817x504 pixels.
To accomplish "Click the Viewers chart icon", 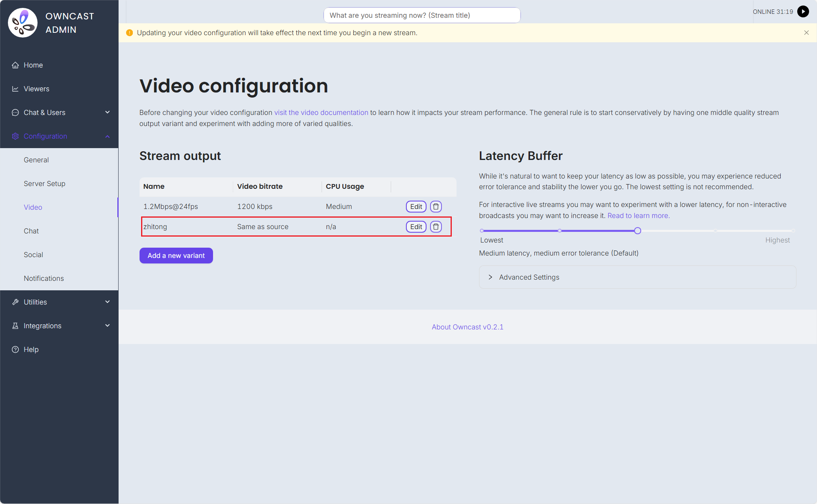I will 15,89.
